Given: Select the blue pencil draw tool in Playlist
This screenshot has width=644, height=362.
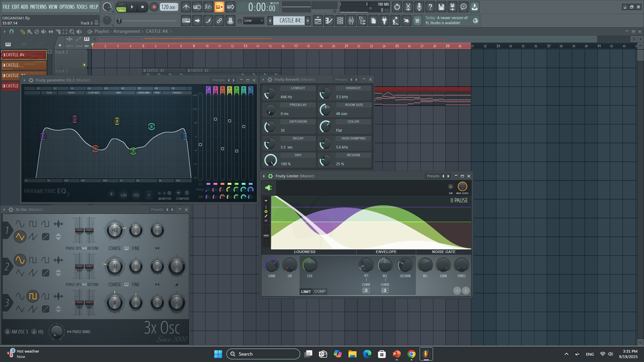Looking at the screenshot, I should [x=23, y=31].
